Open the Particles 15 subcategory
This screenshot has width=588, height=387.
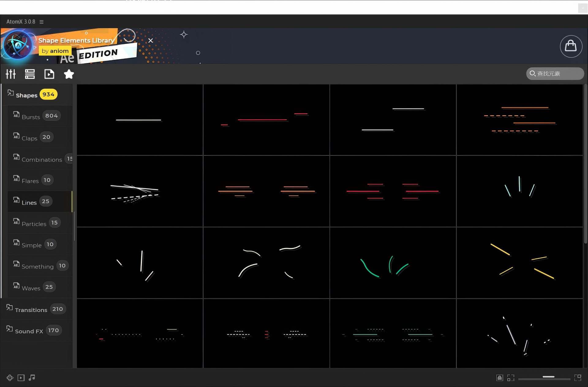(x=40, y=223)
